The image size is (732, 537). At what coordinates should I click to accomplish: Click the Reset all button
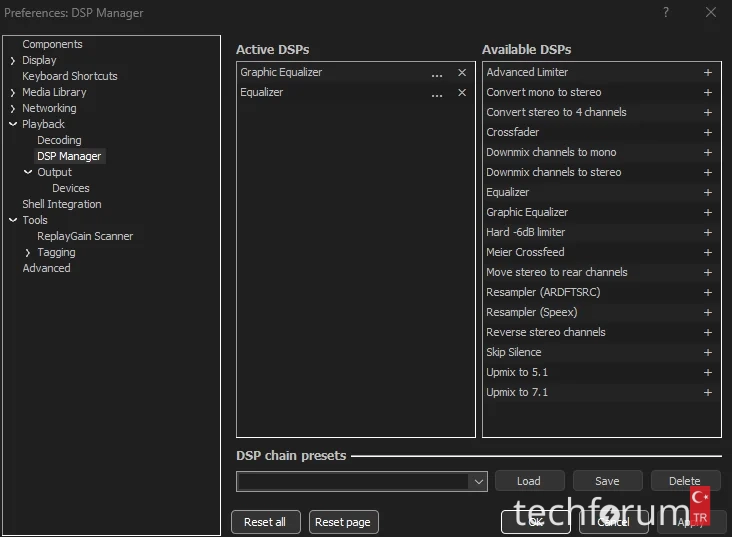tap(266, 522)
